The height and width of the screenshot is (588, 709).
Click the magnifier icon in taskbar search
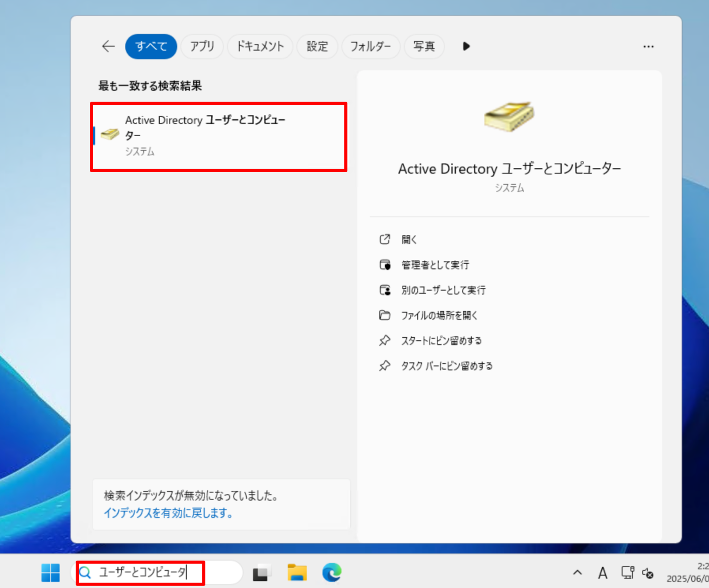pos(85,573)
